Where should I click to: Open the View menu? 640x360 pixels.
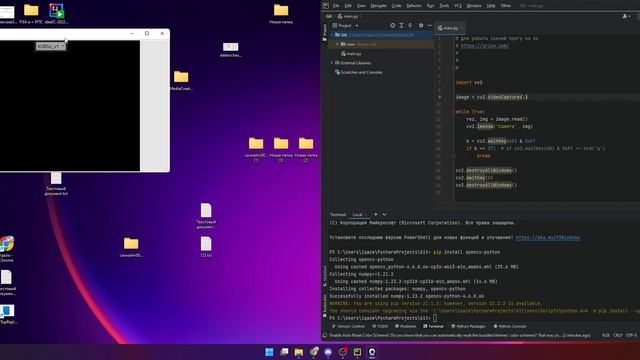pyautogui.click(x=361, y=6)
